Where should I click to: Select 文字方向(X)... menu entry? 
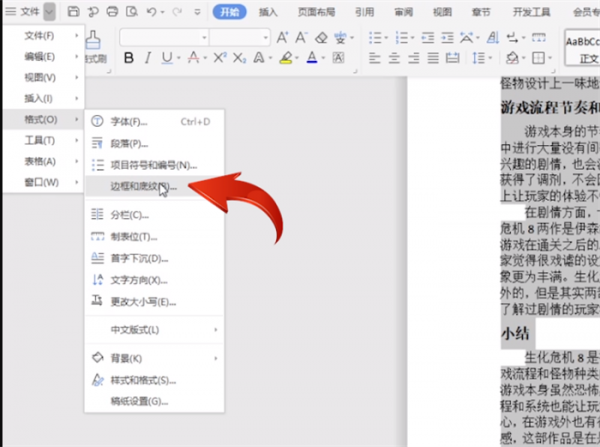click(154, 280)
